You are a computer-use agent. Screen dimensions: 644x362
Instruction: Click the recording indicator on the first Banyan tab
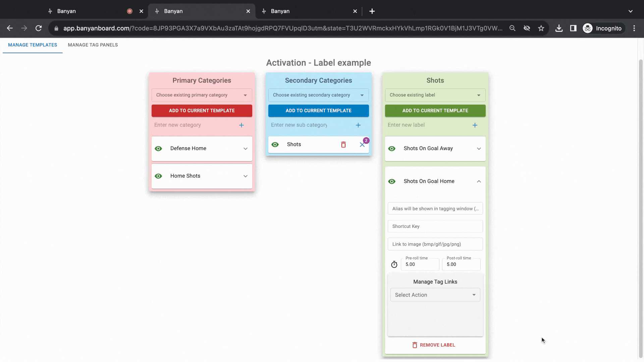[x=130, y=11]
